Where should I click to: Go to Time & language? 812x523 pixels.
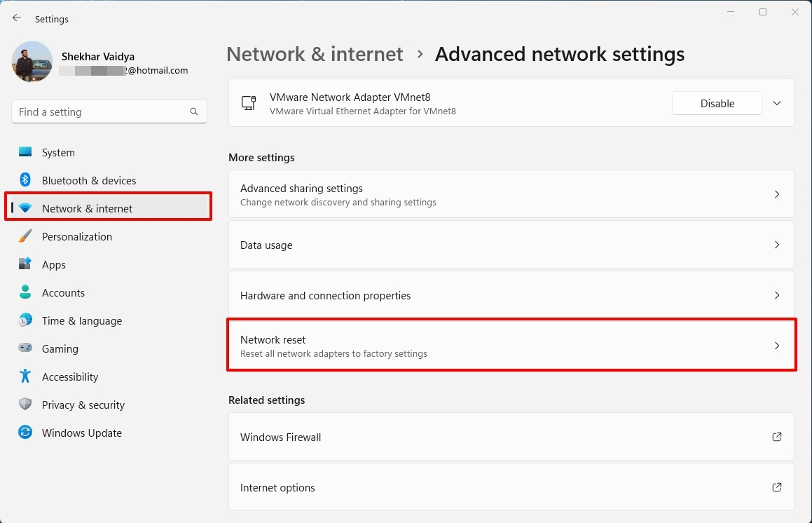click(x=109, y=320)
